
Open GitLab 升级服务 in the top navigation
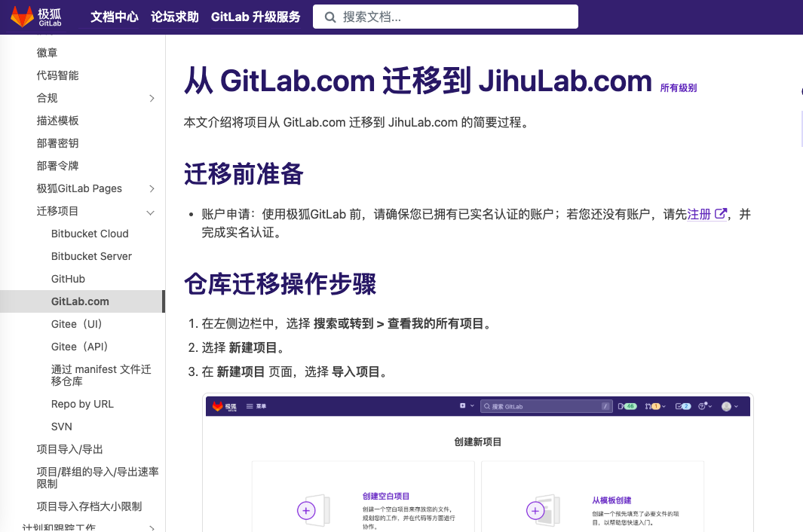[x=256, y=17]
